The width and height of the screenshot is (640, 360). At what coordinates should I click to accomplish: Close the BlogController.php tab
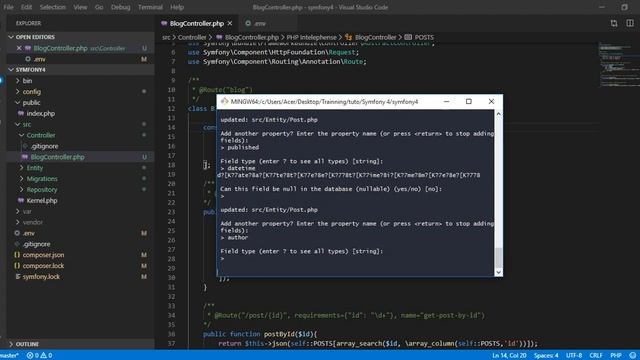pyautogui.click(x=230, y=24)
